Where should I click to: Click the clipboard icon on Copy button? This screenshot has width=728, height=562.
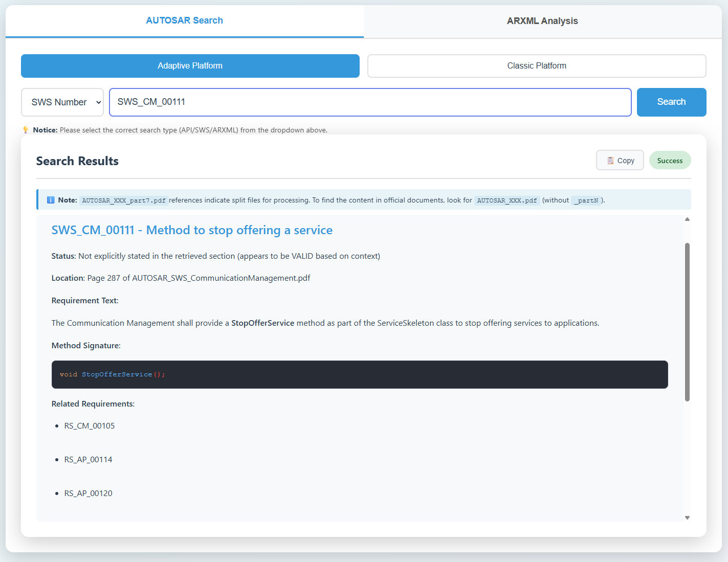pos(610,161)
